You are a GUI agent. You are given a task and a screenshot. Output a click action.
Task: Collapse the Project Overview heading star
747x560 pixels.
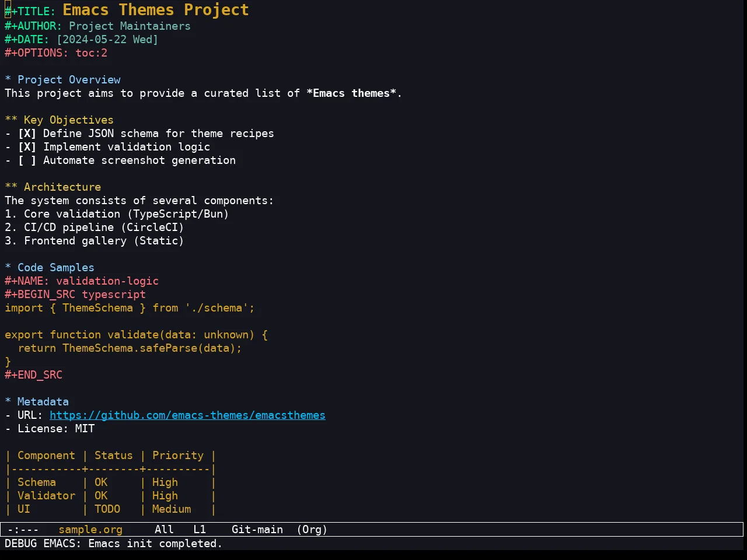(x=8, y=80)
